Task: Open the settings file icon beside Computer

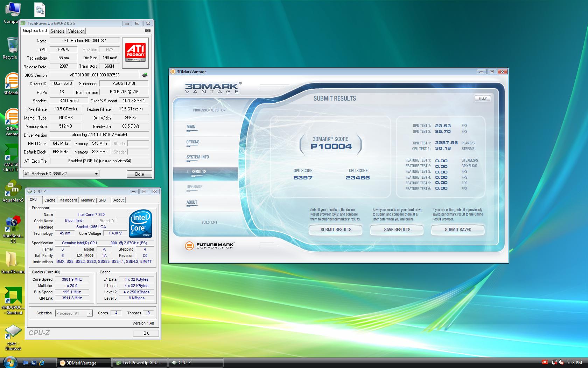Action: tap(40, 9)
